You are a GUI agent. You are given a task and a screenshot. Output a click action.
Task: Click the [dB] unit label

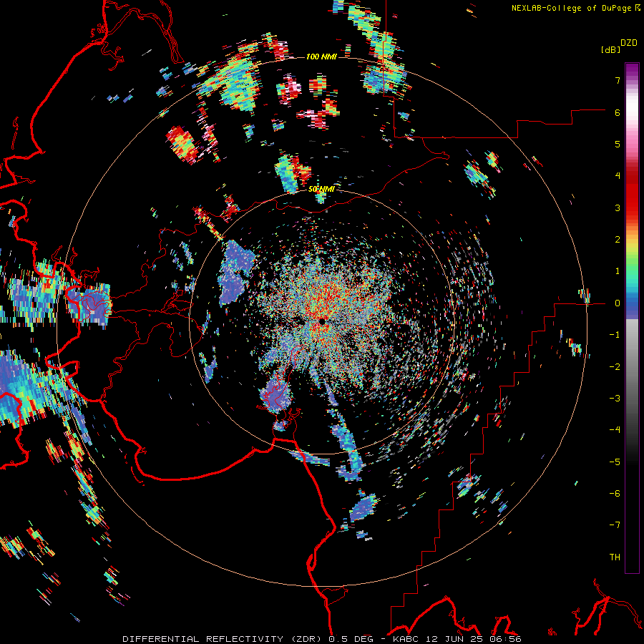tap(610, 49)
